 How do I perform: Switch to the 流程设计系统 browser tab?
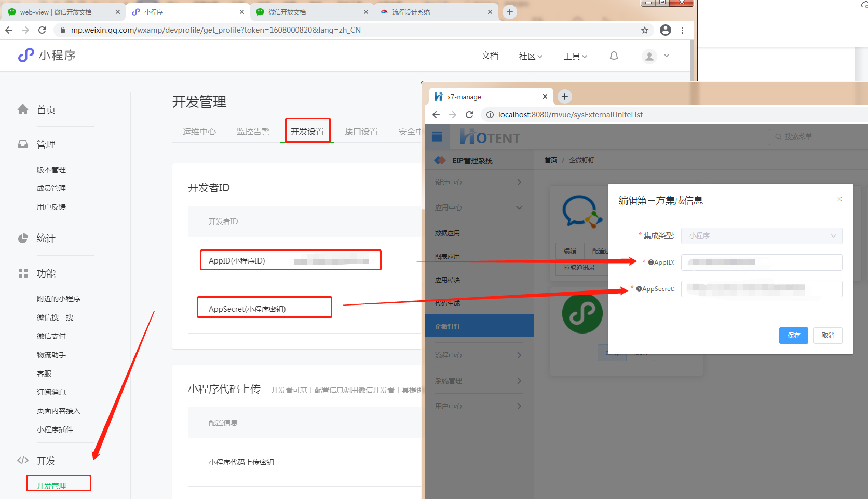click(435, 12)
